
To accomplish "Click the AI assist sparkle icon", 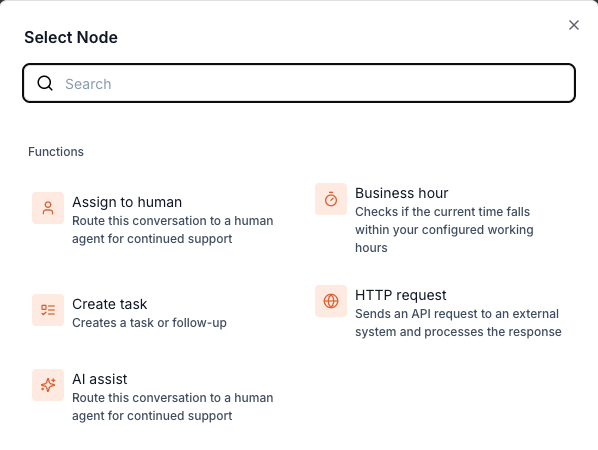I will point(48,385).
